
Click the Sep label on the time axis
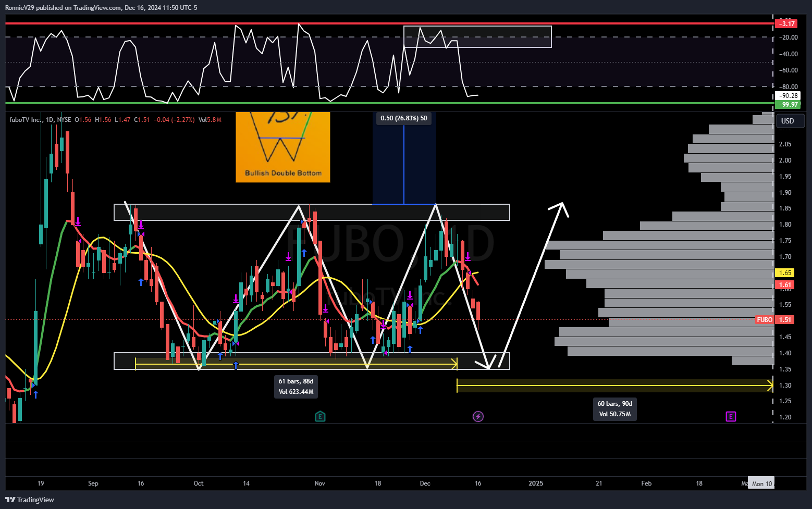[x=93, y=483]
